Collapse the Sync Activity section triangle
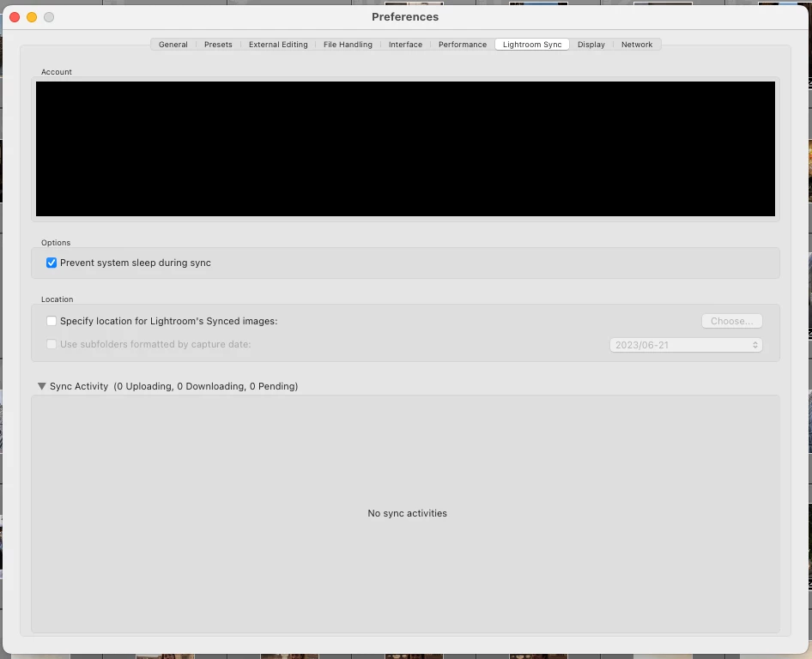 coord(42,386)
